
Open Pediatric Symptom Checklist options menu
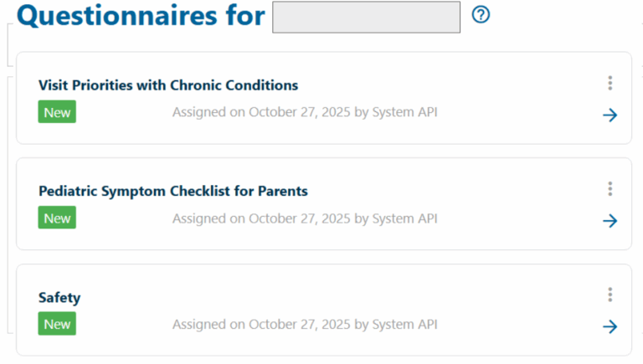[610, 189]
